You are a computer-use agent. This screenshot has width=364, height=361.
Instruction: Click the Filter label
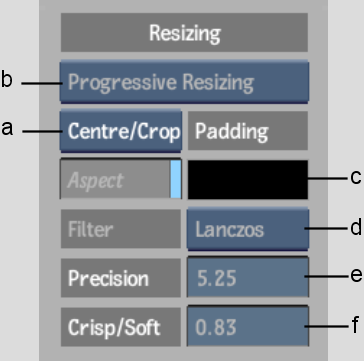[x=121, y=229]
